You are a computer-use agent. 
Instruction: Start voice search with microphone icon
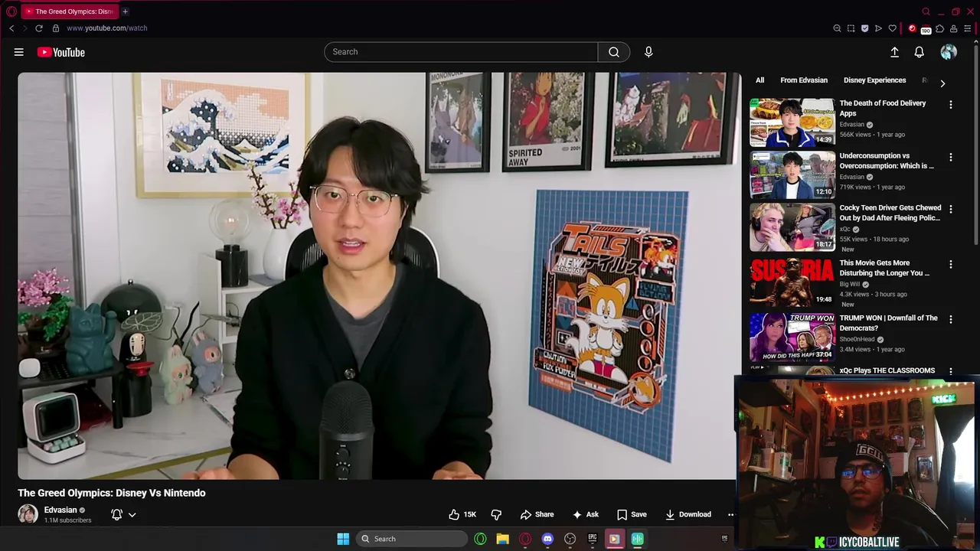tap(648, 52)
